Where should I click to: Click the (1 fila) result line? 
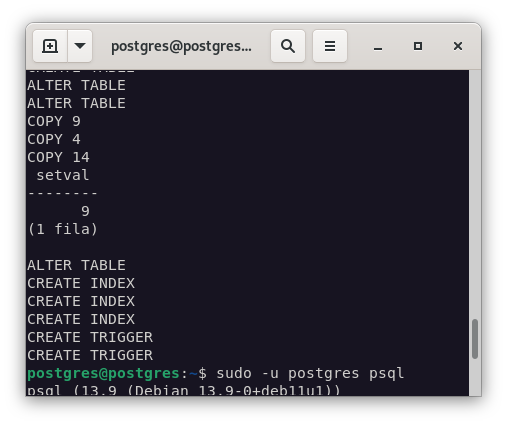63,229
